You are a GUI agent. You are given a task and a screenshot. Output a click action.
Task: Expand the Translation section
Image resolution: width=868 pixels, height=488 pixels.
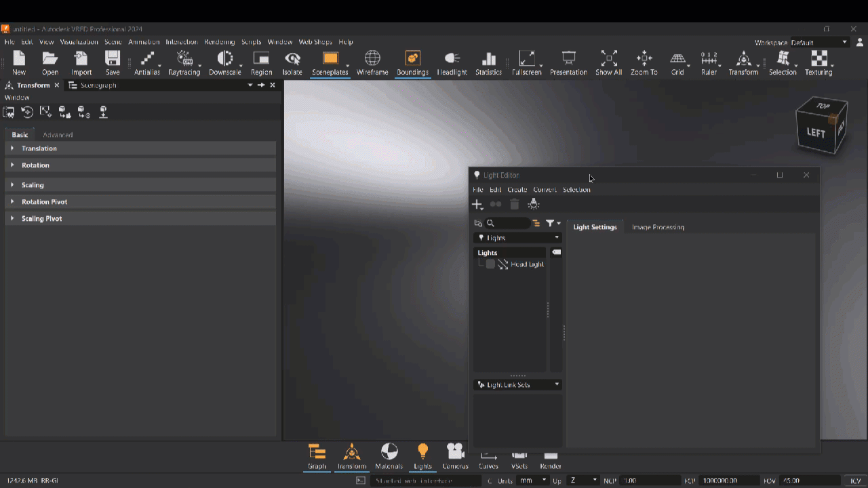[140, 148]
